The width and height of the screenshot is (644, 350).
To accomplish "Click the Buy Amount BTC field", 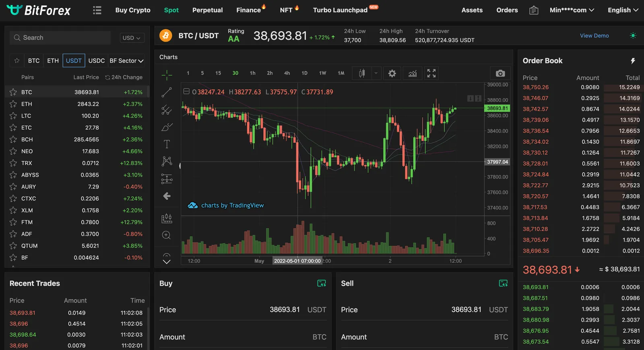I will click(x=243, y=337).
